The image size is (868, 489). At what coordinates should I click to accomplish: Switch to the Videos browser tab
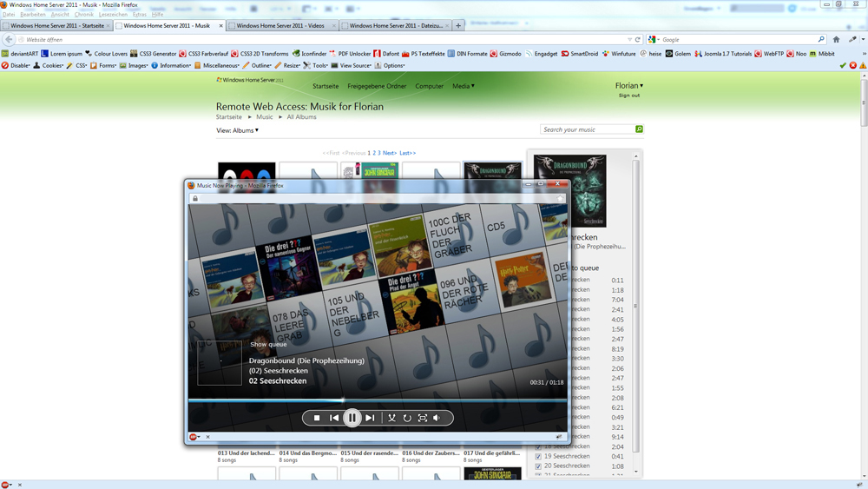tap(282, 25)
